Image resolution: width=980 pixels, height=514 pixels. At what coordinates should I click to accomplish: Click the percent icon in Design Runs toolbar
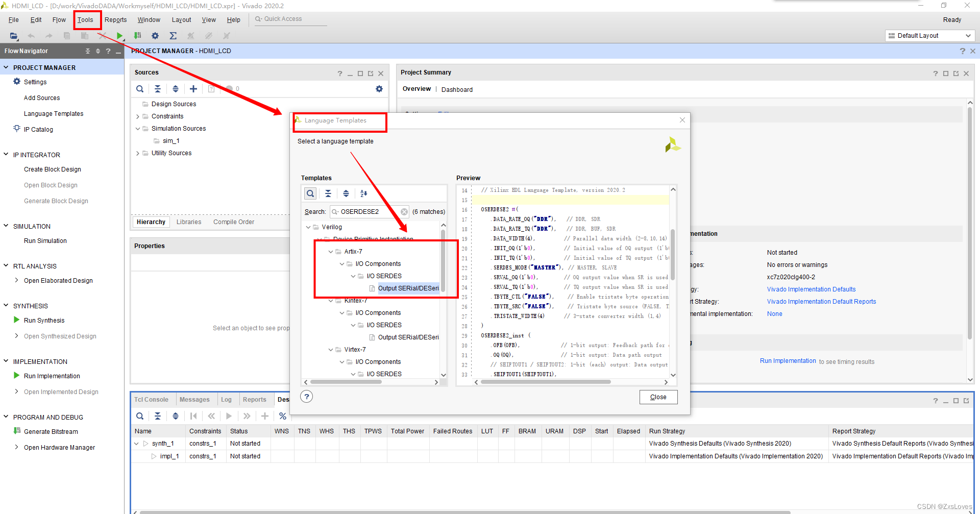(x=283, y=416)
